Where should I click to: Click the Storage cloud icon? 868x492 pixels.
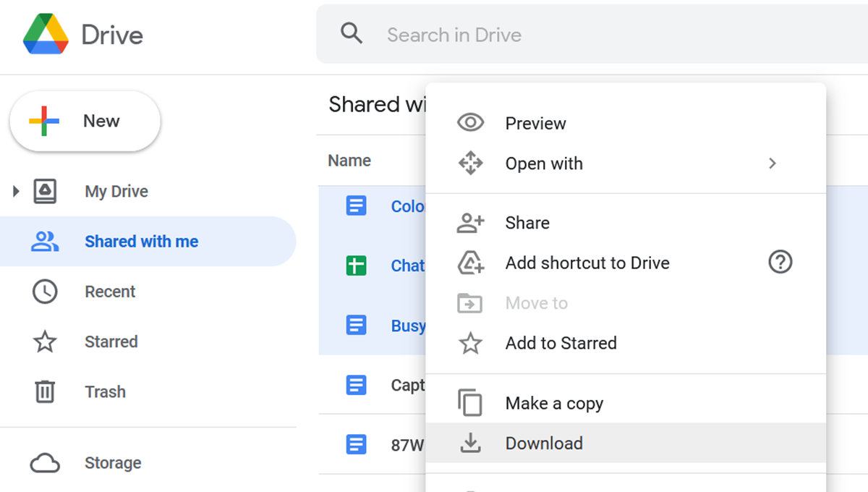pyautogui.click(x=45, y=462)
